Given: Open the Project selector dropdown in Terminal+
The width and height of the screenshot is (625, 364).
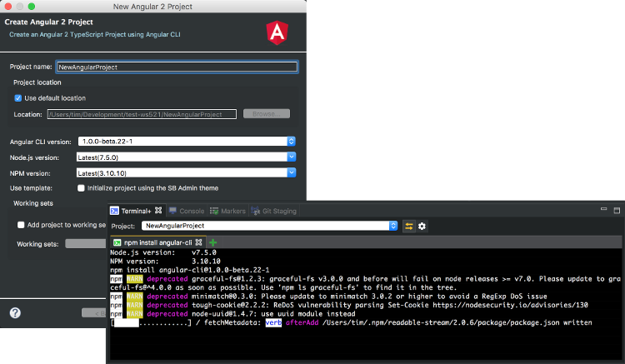Looking at the screenshot, I should pos(393,226).
